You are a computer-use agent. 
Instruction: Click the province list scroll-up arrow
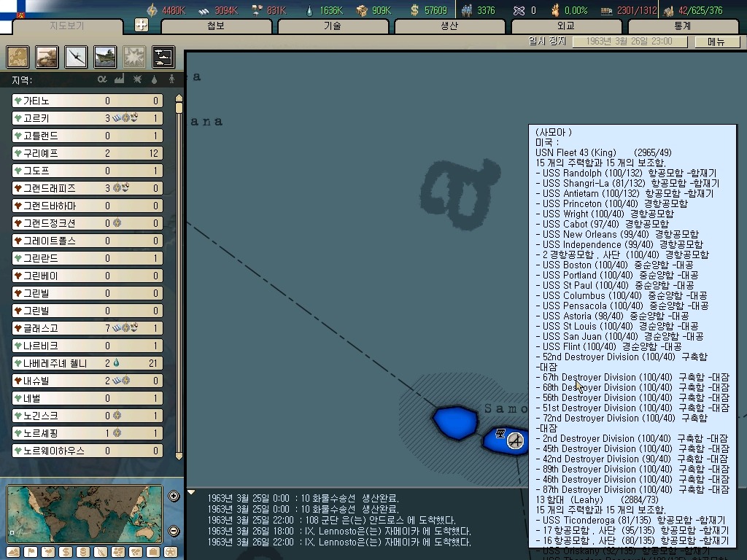(179, 98)
